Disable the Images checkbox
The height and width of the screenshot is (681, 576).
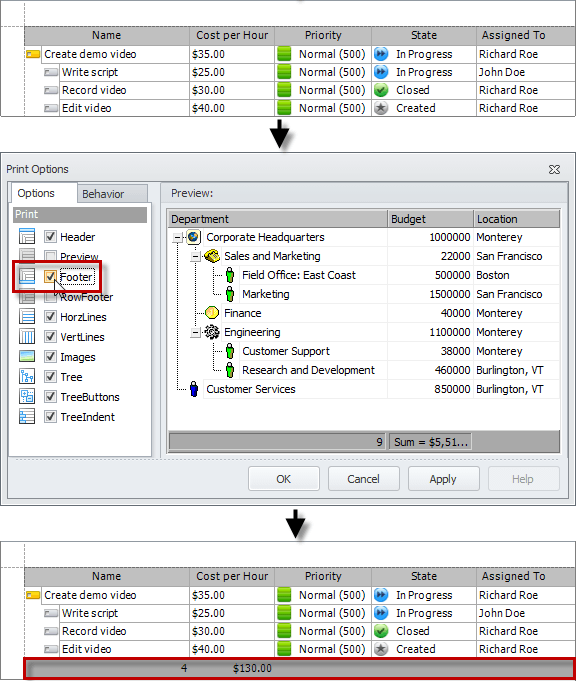pos(50,357)
